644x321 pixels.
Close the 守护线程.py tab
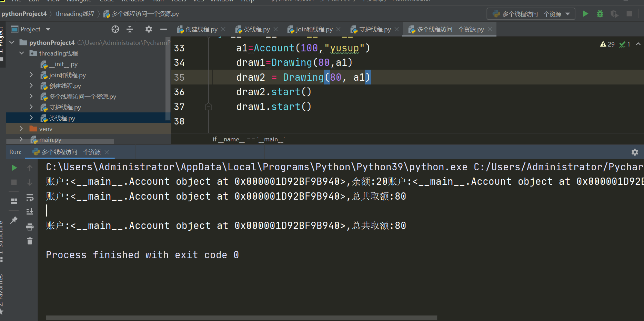[x=397, y=29]
